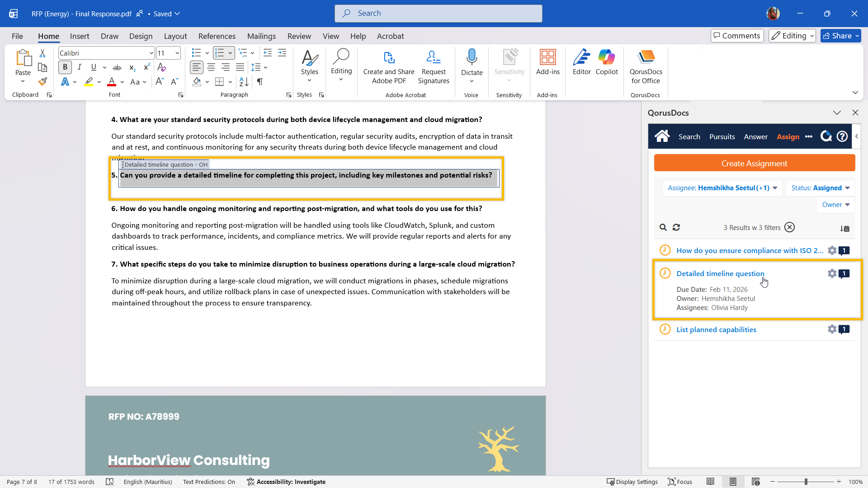
Task: Open the Status: Assigned dropdown
Action: [820, 188]
